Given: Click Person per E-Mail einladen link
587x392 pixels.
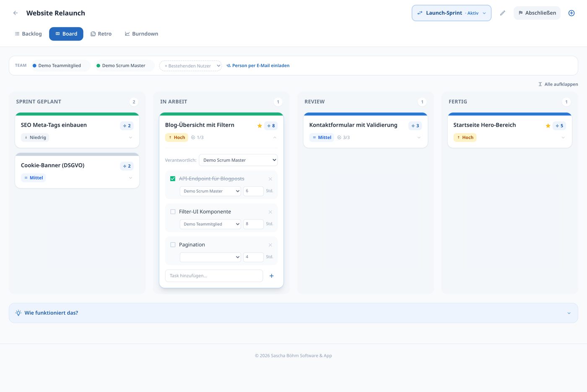Looking at the screenshot, I should (x=258, y=66).
